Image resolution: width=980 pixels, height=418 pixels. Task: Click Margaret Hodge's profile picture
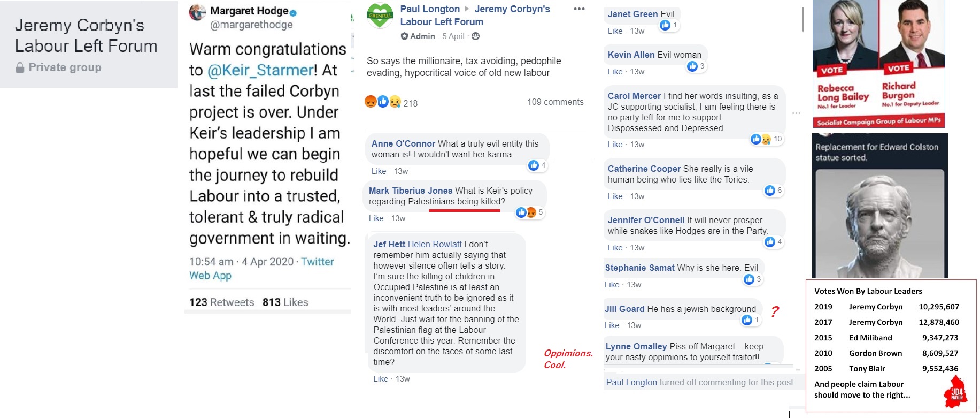(198, 12)
